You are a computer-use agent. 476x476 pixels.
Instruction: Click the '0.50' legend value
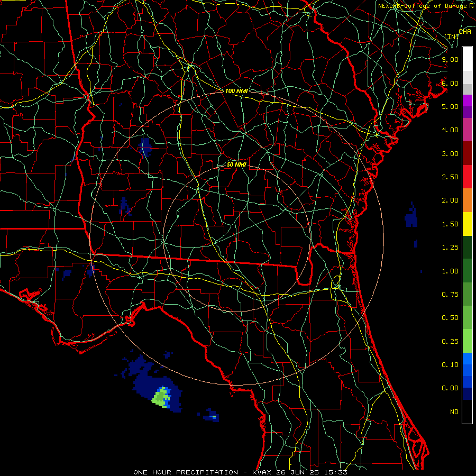click(450, 318)
